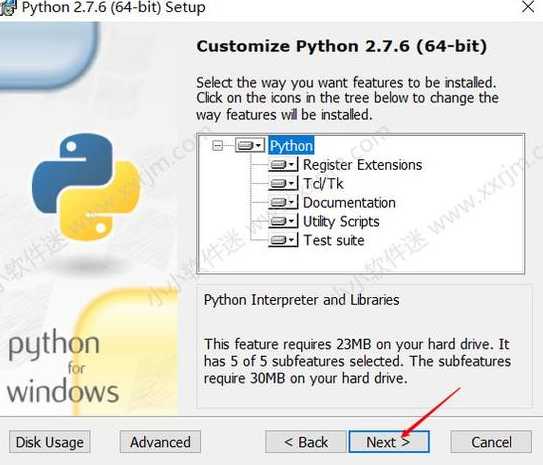This screenshot has height=465, width=543.
Task: Go back with the Back button
Action: coord(306,442)
